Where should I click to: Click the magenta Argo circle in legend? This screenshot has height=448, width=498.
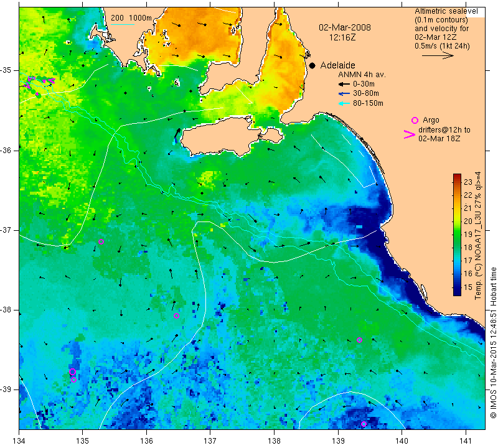tap(415, 120)
